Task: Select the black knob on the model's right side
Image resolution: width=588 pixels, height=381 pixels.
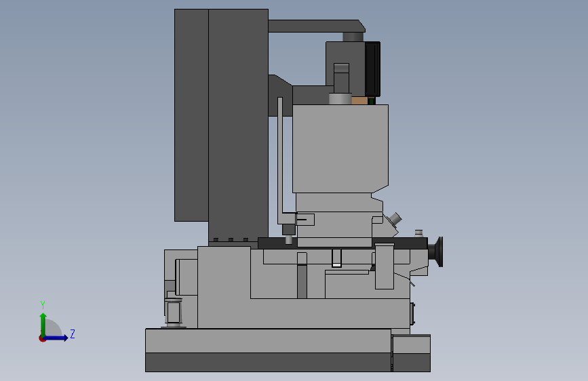Action: (x=436, y=252)
